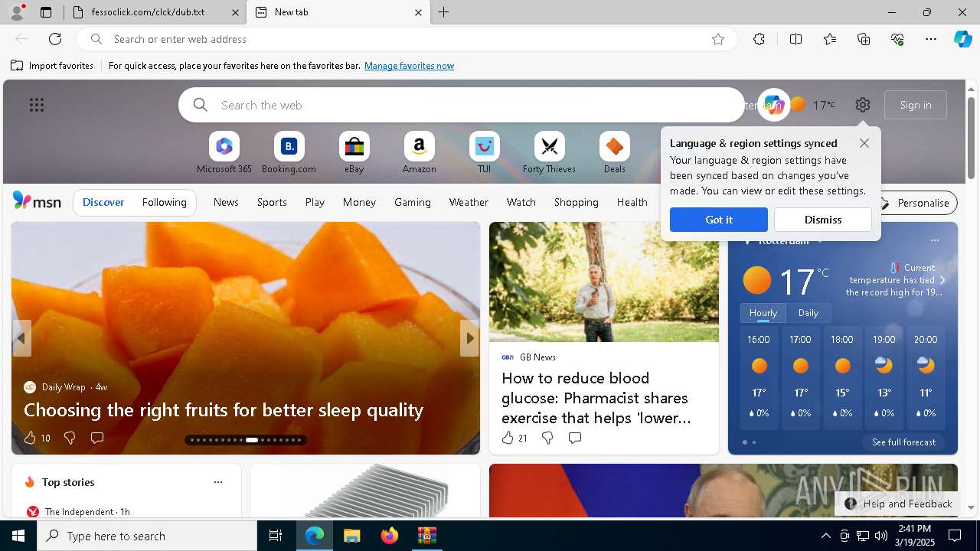Open the Gaming menu item
This screenshot has height=551, width=980.
point(413,202)
